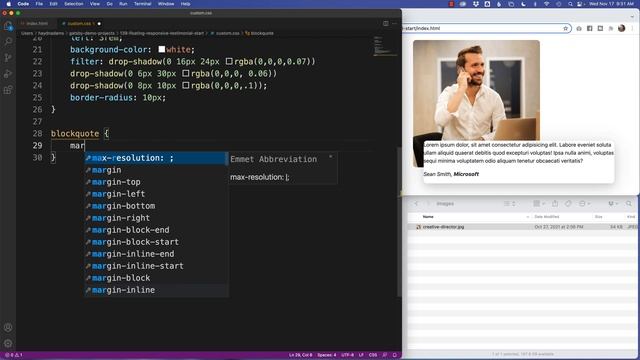Click the Facebook-style extension icon in the browser
The image size is (640, 360).
tap(590, 28)
